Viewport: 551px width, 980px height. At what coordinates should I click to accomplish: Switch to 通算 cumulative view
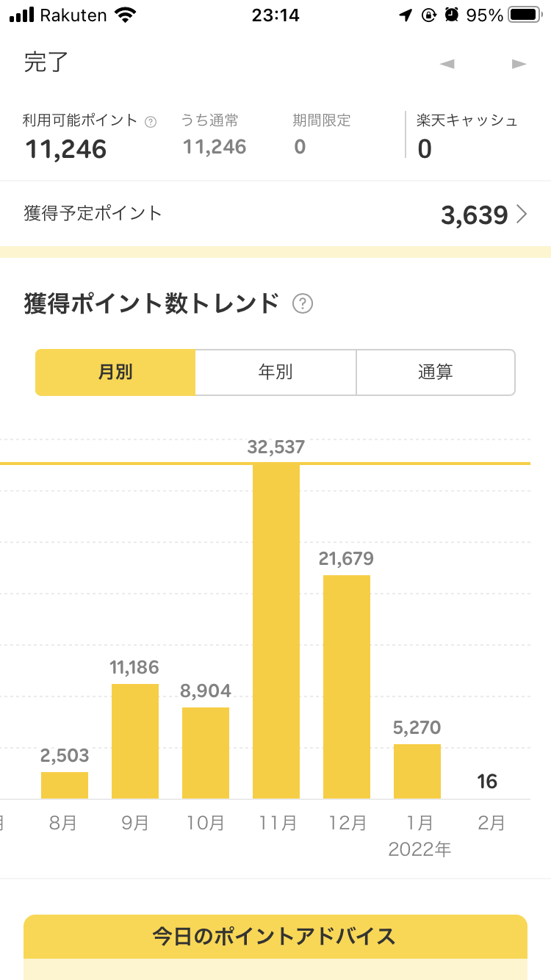click(x=436, y=372)
